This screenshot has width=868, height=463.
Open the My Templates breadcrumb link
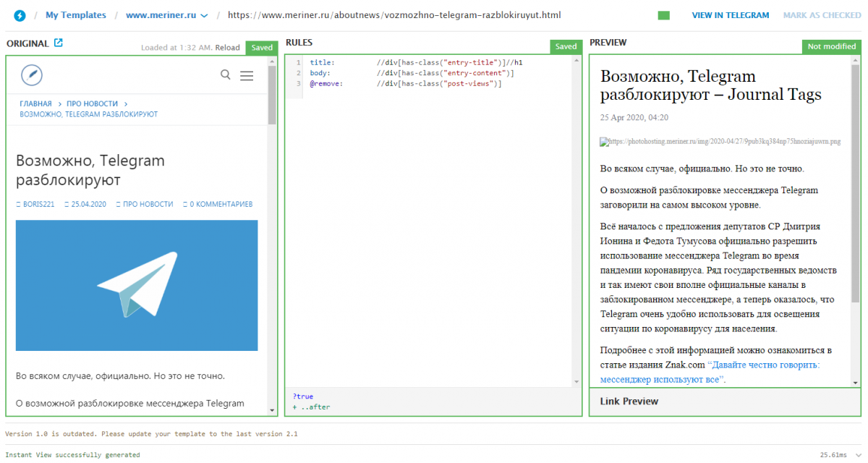pos(76,15)
